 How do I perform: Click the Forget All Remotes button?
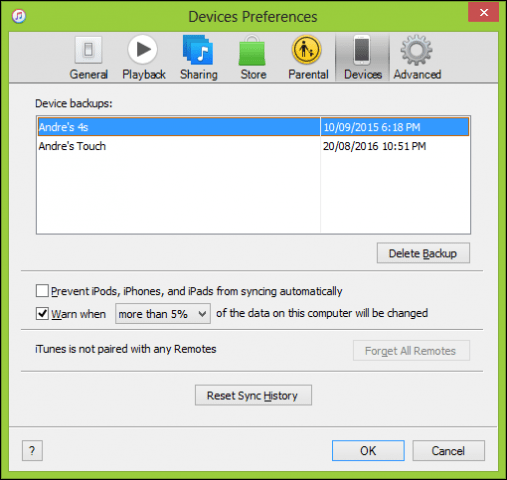[x=411, y=351]
